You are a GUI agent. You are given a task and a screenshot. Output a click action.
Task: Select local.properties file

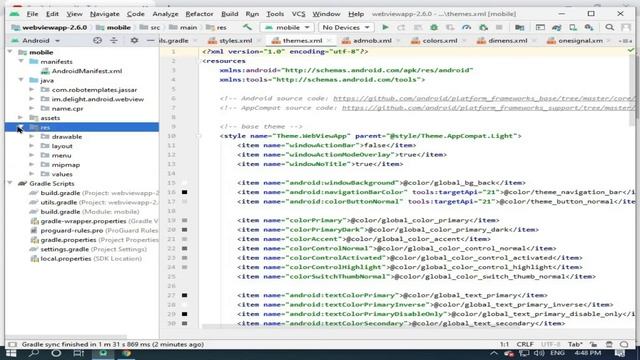click(x=86, y=258)
